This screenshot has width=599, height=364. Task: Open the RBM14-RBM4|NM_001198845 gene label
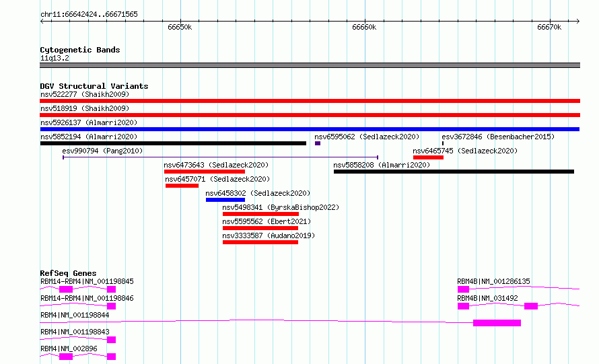click(x=87, y=281)
